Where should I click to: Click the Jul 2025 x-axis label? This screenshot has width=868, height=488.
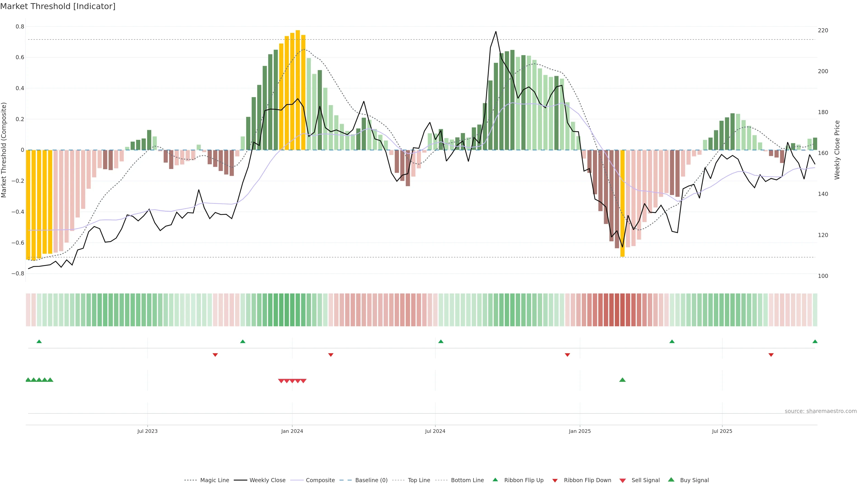722,431
